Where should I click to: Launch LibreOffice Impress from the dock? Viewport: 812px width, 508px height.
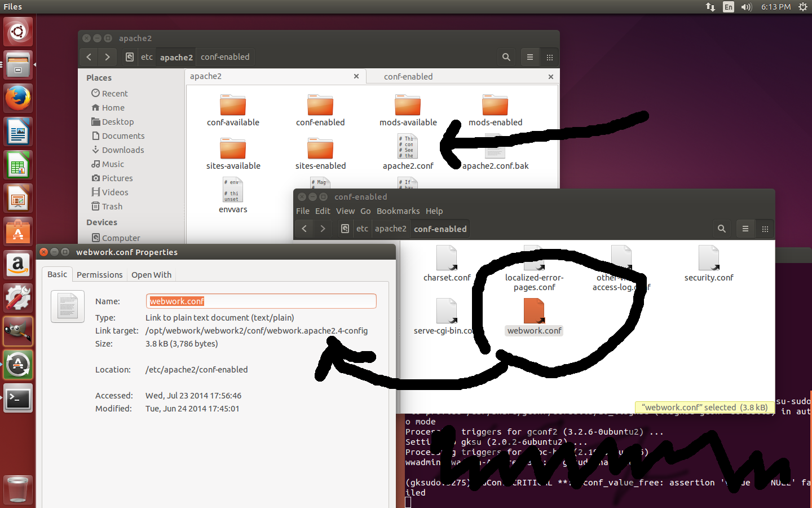click(18, 198)
